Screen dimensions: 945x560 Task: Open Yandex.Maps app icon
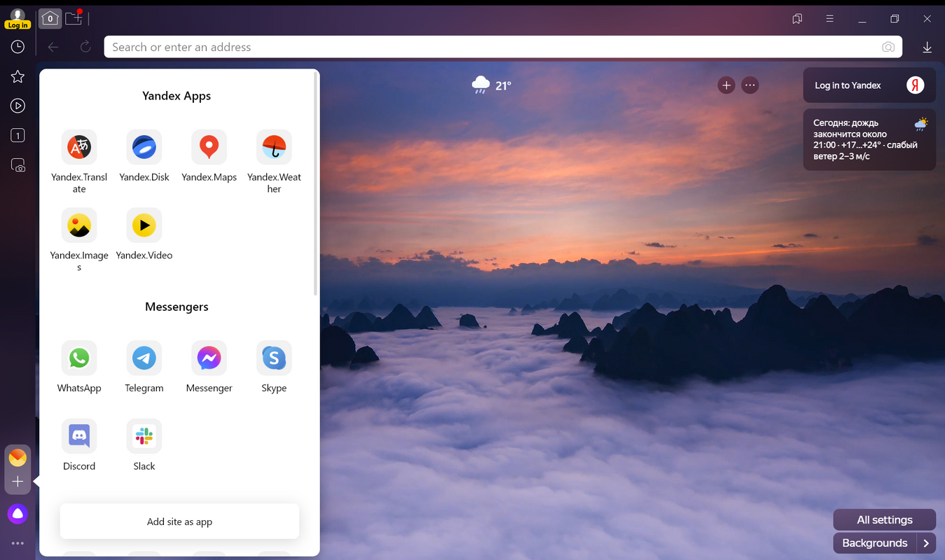click(x=209, y=147)
